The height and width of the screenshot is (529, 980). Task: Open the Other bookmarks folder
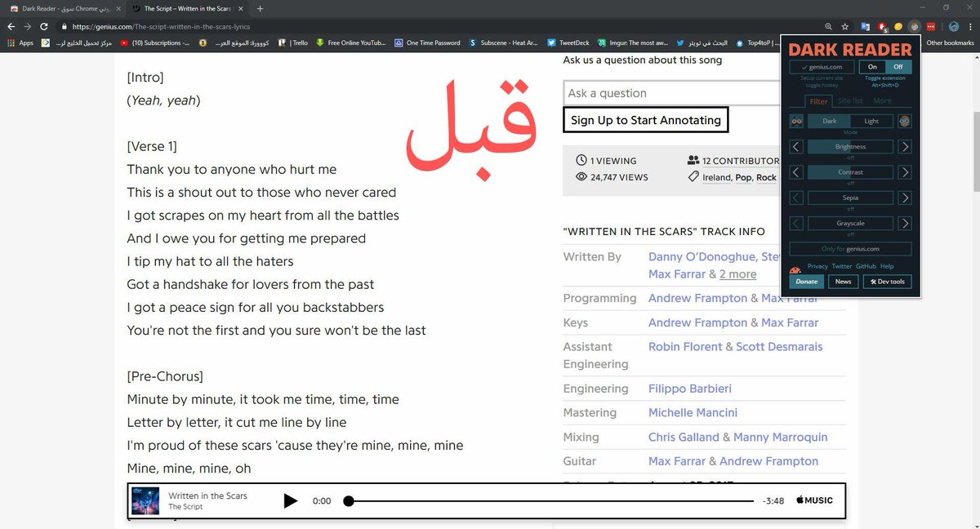(x=950, y=42)
